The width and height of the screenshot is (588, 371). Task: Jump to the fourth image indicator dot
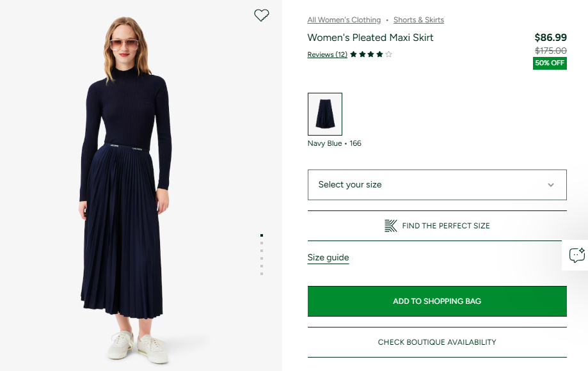[262, 258]
